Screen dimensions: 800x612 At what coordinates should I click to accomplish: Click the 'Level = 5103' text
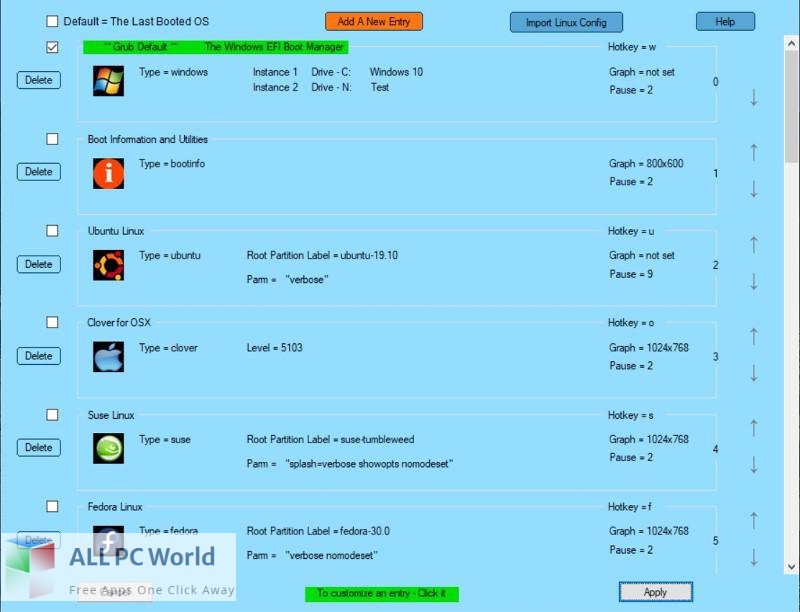274,348
